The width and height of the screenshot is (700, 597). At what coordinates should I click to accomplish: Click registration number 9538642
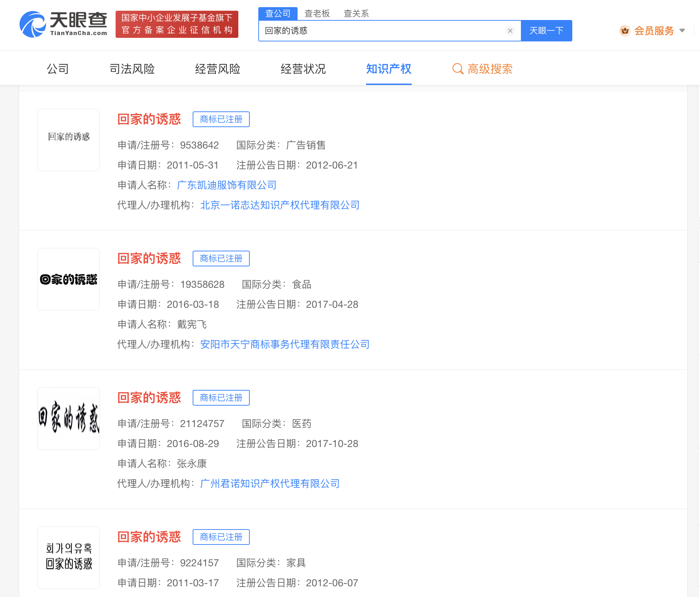[199, 145]
